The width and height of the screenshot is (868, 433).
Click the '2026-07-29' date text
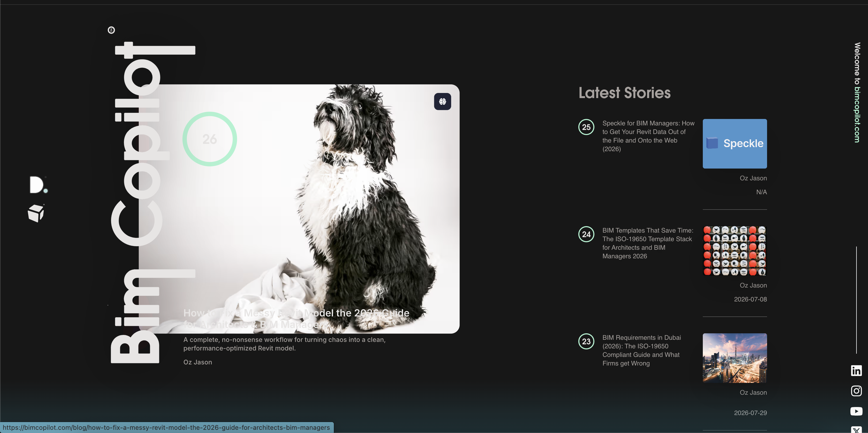pos(750,413)
